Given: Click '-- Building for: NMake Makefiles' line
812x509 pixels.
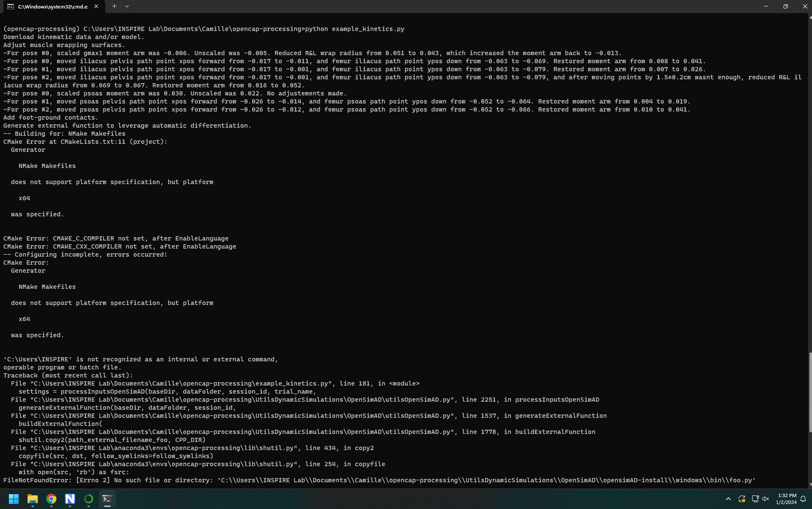Looking at the screenshot, I should pyautogui.click(x=65, y=134).
